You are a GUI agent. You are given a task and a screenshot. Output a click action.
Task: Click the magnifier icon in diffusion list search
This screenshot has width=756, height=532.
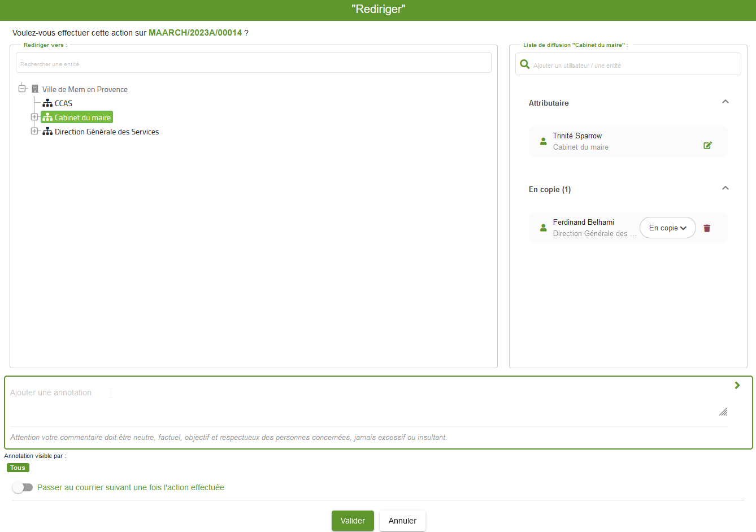coord(524,64)
